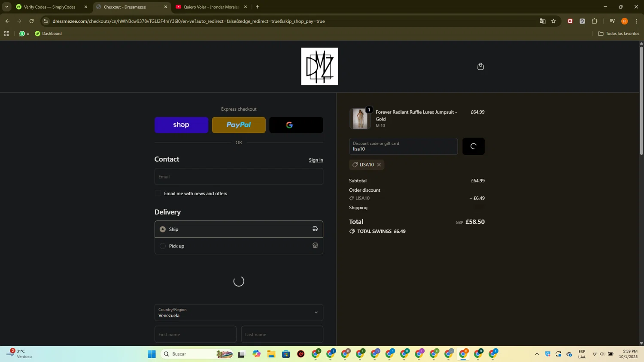The height and width of the screenshot is (362, 644).
Task: Focus the discount code field
Action: coord(403,146)
